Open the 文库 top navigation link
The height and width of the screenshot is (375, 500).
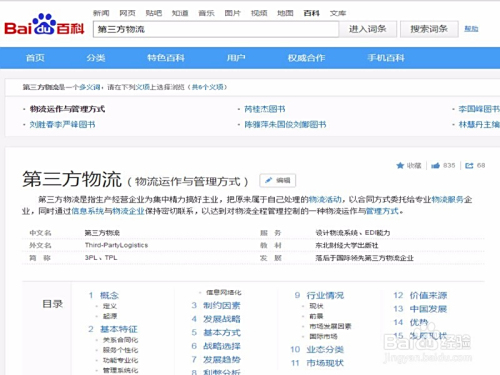338,13
